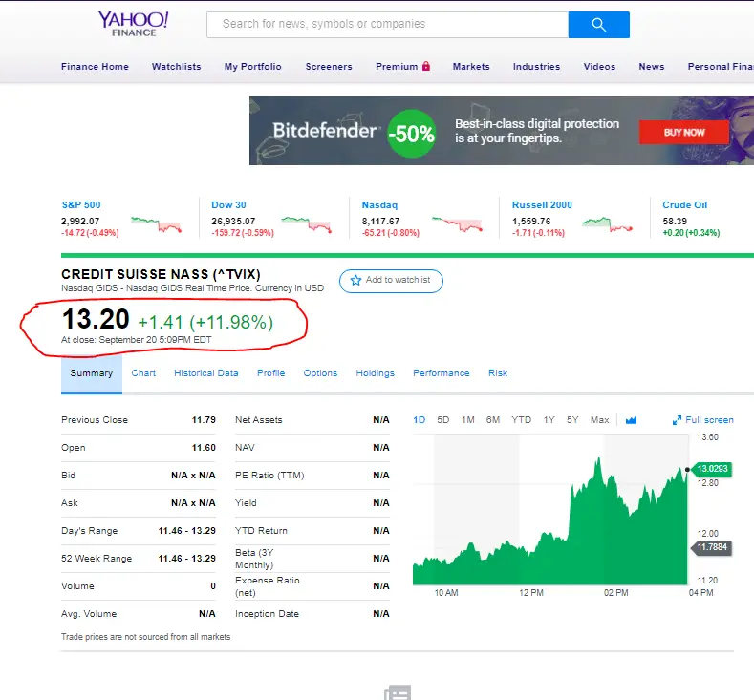Select the Summary tab
The height and width of the screenshot is (700, 754).
[x=92, y=373]
